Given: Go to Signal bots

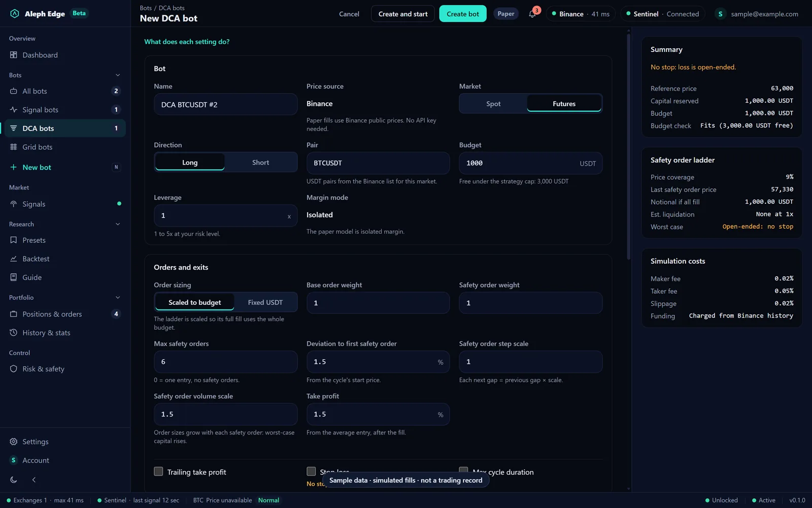Looking at the screenshot, I should [65, 110].
